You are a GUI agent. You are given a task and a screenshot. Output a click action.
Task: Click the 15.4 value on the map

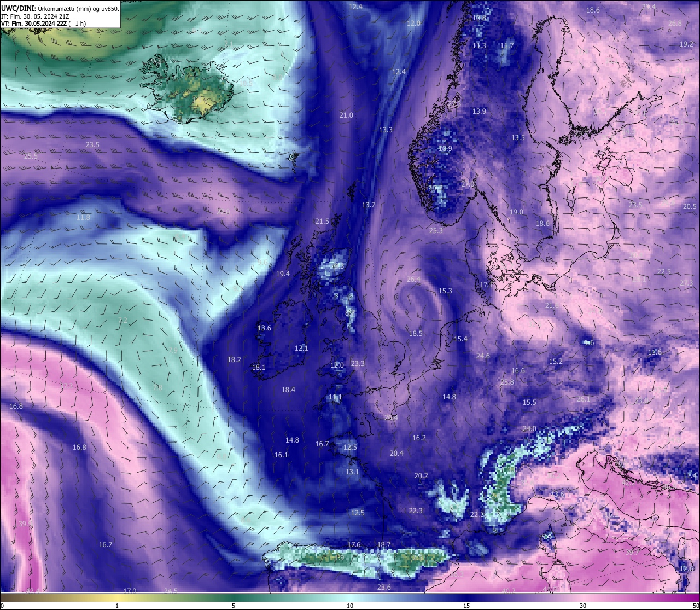(460, 339)
